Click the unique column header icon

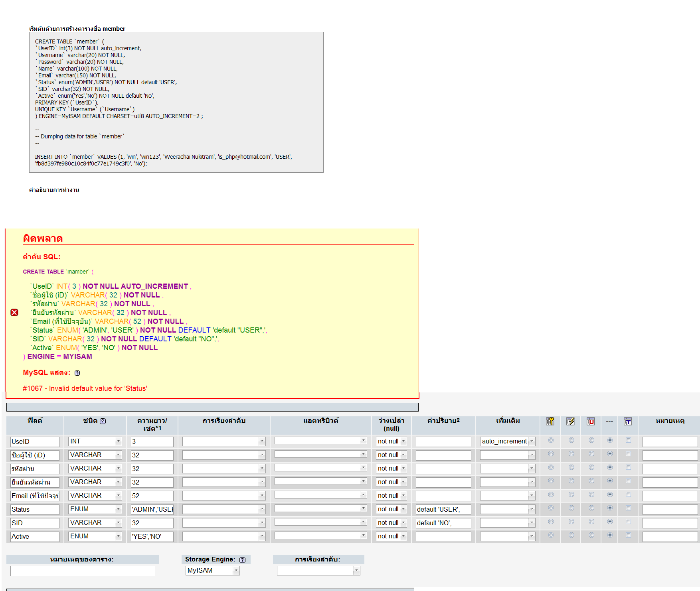pyautogui.click(x=591, y=421)
